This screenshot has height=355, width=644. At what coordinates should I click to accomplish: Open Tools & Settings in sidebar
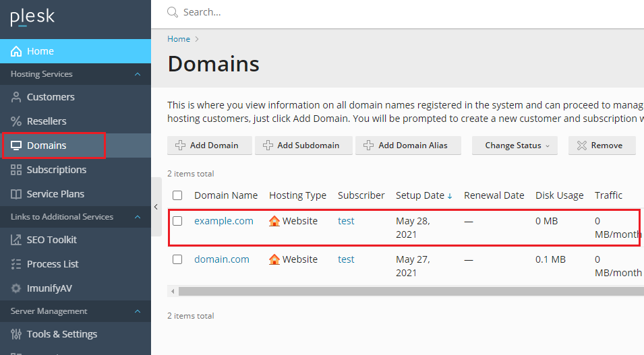coord(61,334)
